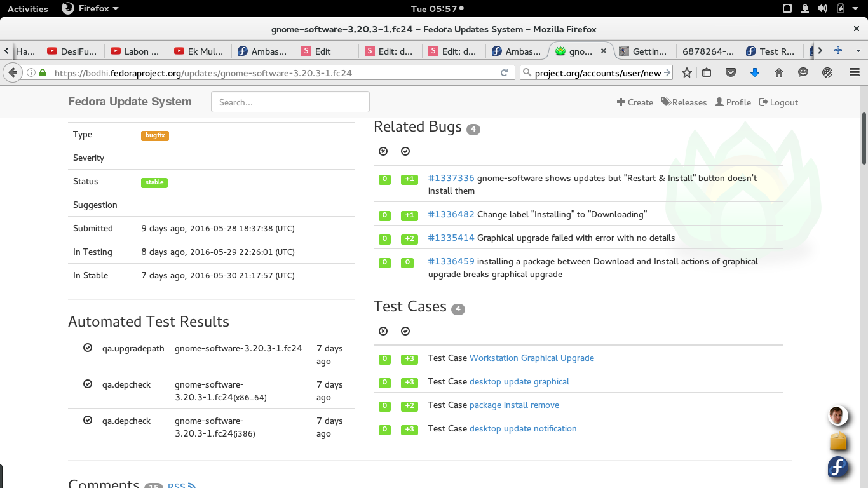Open clock and calendar dropdown Tue 05:57

(x=437, y=8)
